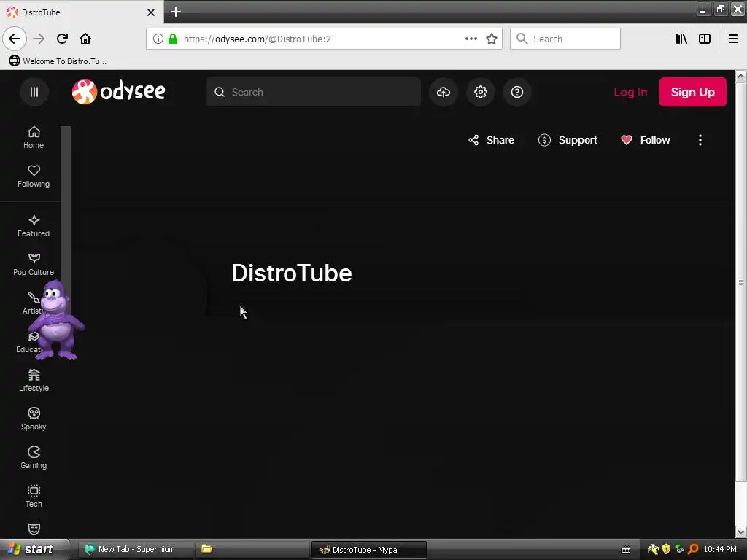This screenshot has width=747, height=560.
Task: Open the Gaming category
Action: 34,458
